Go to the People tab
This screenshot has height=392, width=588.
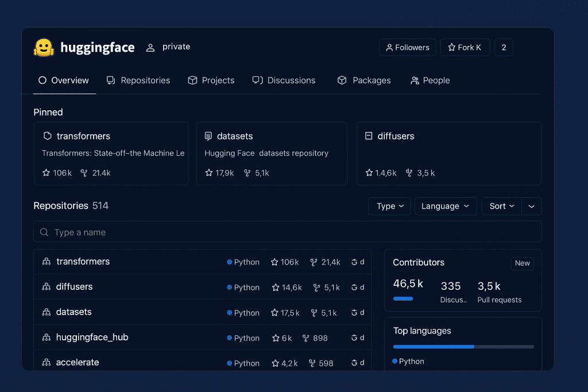[x=430, y=80]
